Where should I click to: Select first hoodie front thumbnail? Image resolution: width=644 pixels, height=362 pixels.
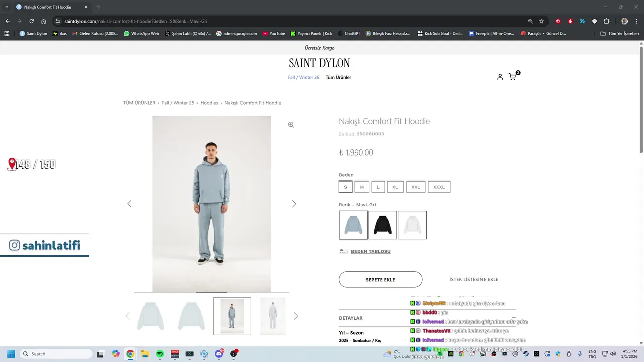tap(150, 316)
